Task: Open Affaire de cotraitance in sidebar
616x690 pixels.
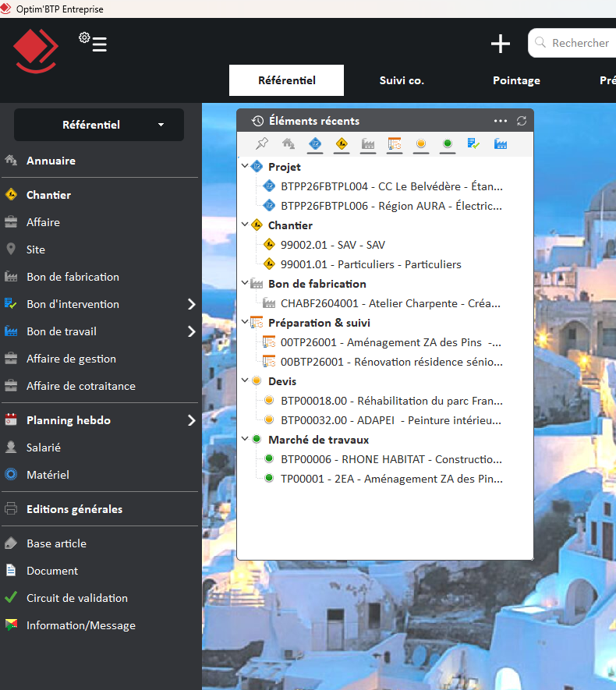Action: [81, 386]
